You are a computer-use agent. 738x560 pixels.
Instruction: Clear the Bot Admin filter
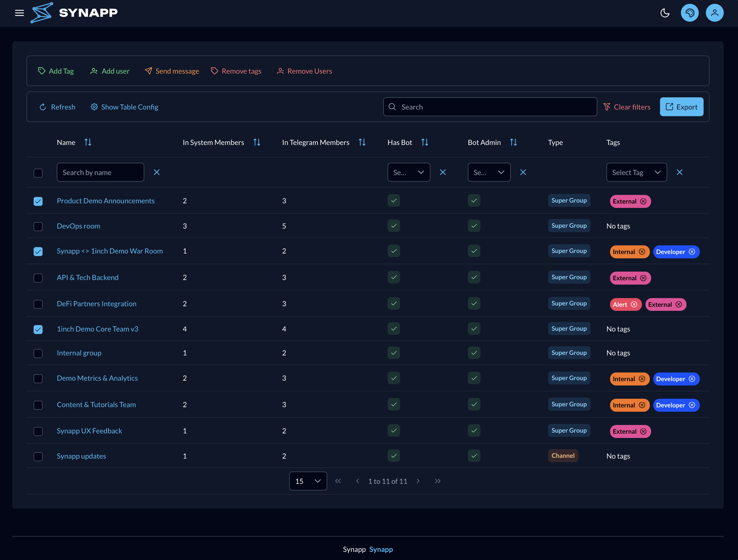[523, 172]
